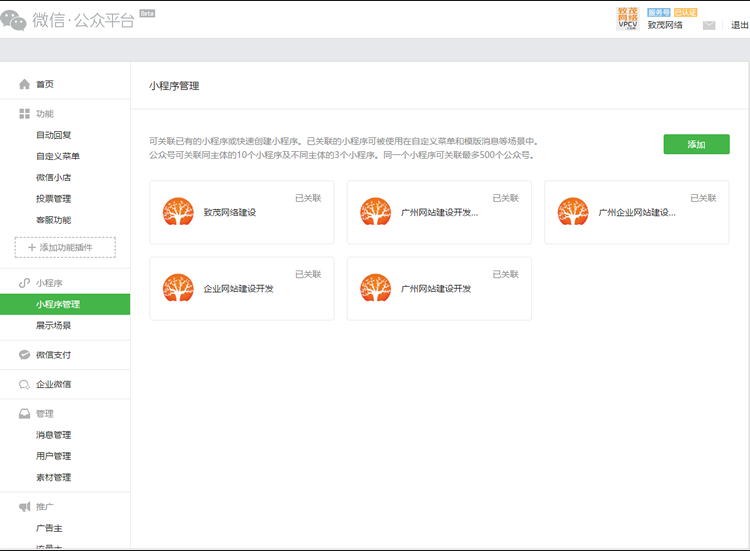Select 投票管理 in sidebar
This screenshot has height=551, width=750.
(x=54, y=198)
